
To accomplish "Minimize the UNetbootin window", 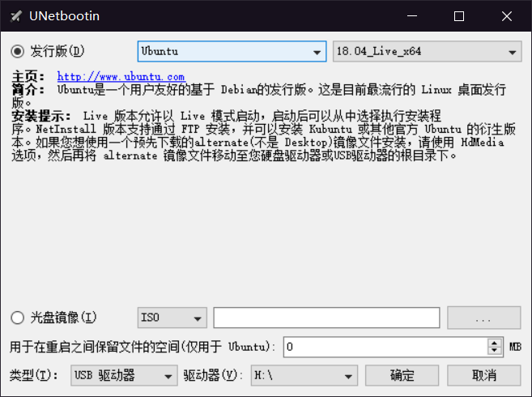I will [x=412, y=16].
